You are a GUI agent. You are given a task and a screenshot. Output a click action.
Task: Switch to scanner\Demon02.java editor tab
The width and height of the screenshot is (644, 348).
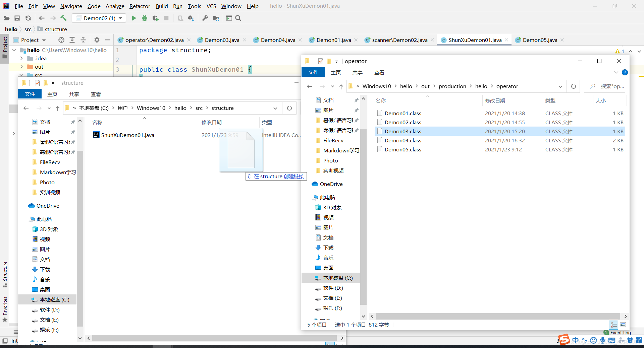(399, 40)
